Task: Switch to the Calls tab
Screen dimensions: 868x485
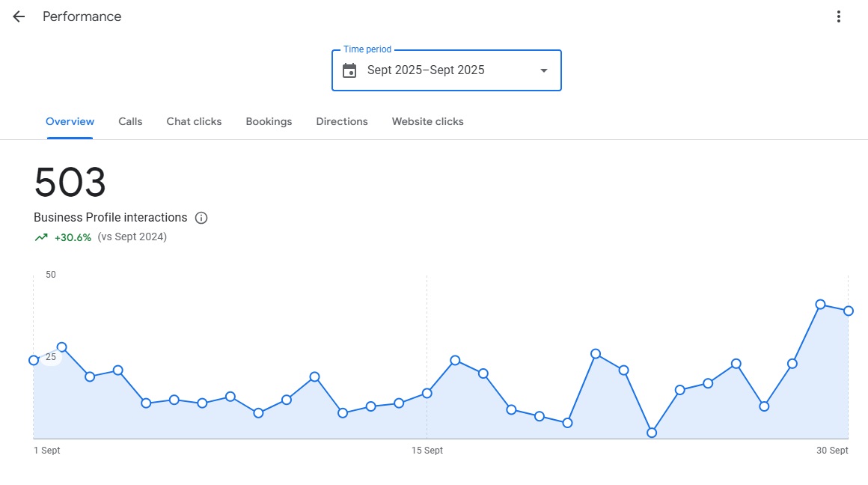Action: 130,121
